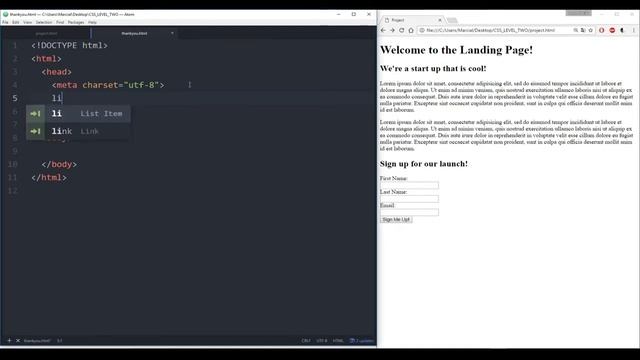This screenshot has height=360, width=640.
Task: Click the '</html>' closing tag line
Action: click(x=49, y=178)
